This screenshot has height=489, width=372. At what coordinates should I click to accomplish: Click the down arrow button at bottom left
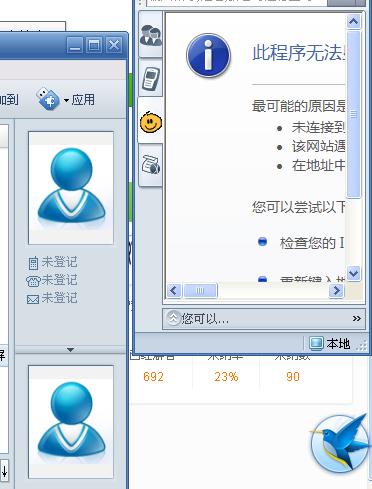(x=4, y=471)
